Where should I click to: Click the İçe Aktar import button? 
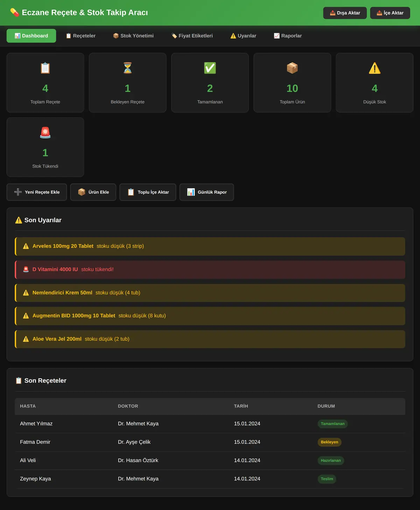coord(390,13)
